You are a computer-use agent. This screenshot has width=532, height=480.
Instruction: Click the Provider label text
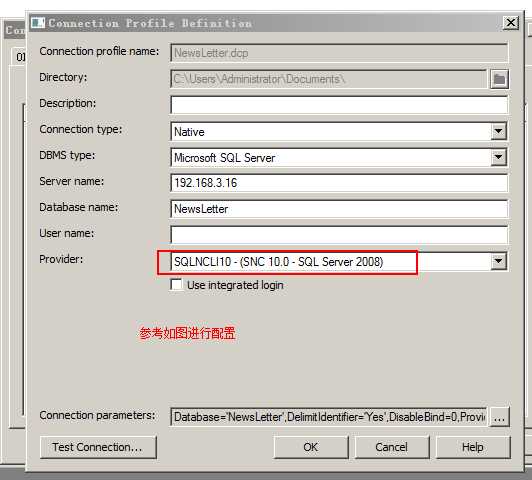coord(61,259)
